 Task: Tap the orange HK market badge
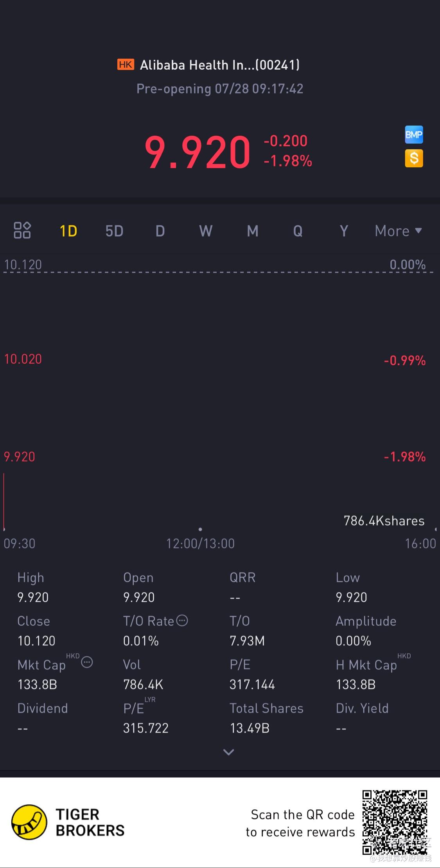pos(126,65)
